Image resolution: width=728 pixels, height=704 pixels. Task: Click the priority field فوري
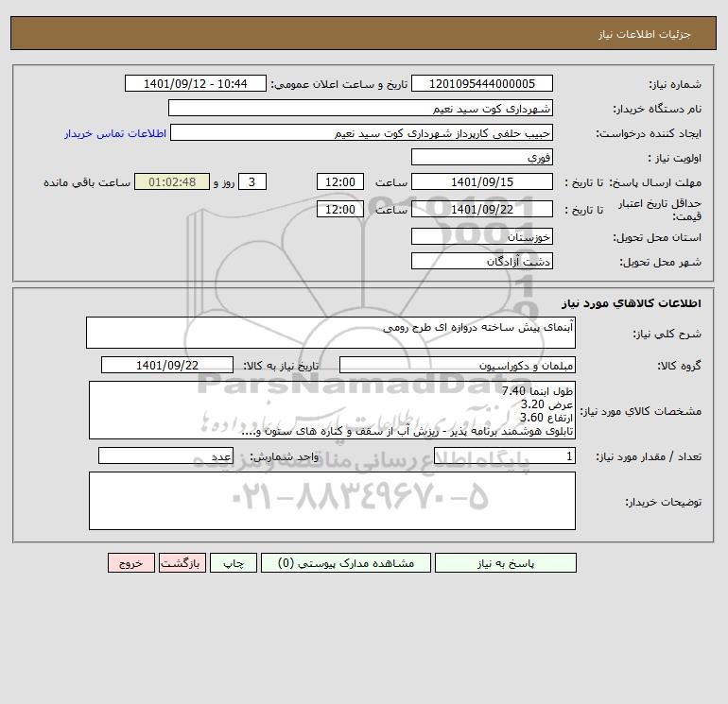point(482,157)
